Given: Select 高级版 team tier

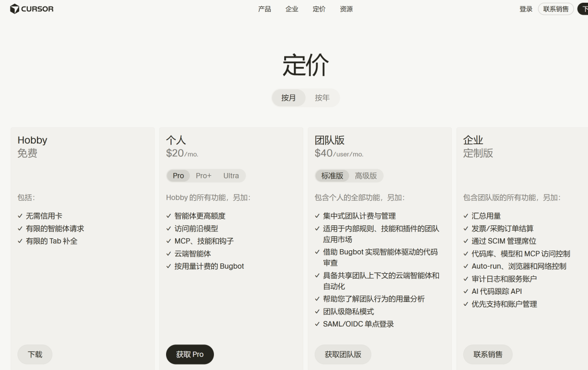Looking at the screenshot, I should 366,176.
